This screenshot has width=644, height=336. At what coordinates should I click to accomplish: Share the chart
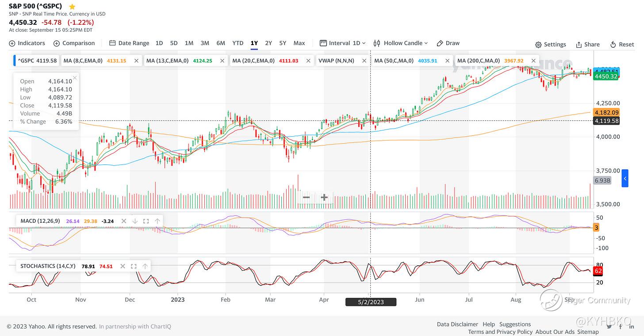click(588, 45)
